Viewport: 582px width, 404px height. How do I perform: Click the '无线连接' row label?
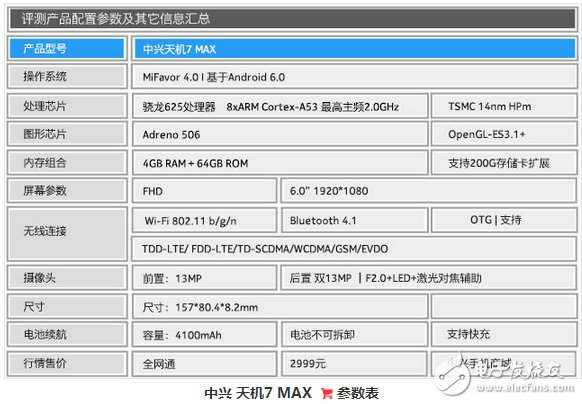pyautogui.click(x=67, y=233)
